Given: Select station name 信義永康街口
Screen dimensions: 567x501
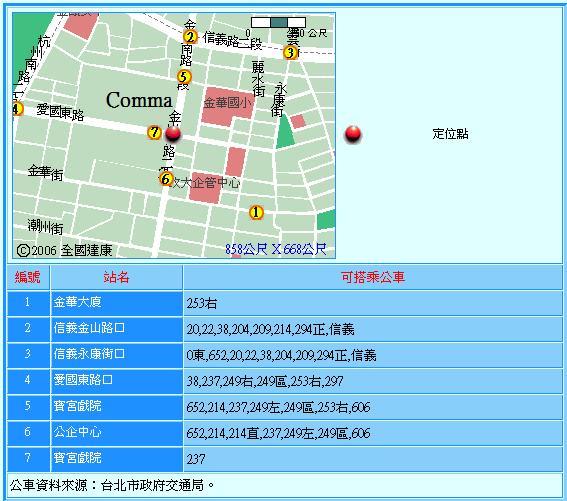Looking at the screenshot, I should (89, 354).
